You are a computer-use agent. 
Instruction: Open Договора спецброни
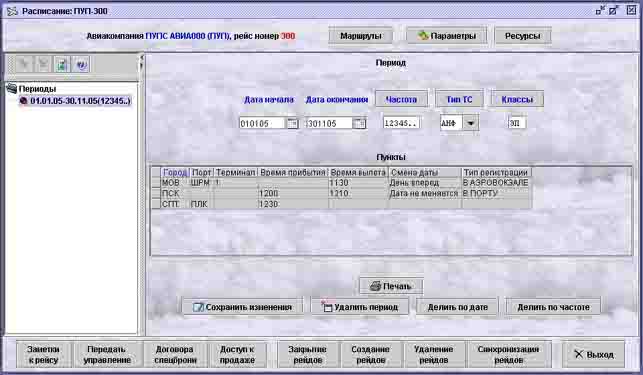tap(175, 354)
